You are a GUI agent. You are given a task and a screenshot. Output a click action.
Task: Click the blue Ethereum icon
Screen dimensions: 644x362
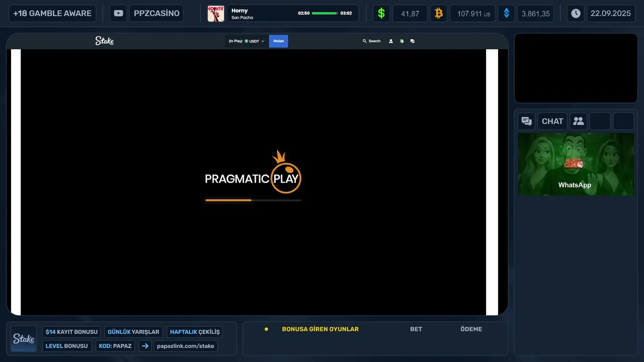[x=506, y=14]
